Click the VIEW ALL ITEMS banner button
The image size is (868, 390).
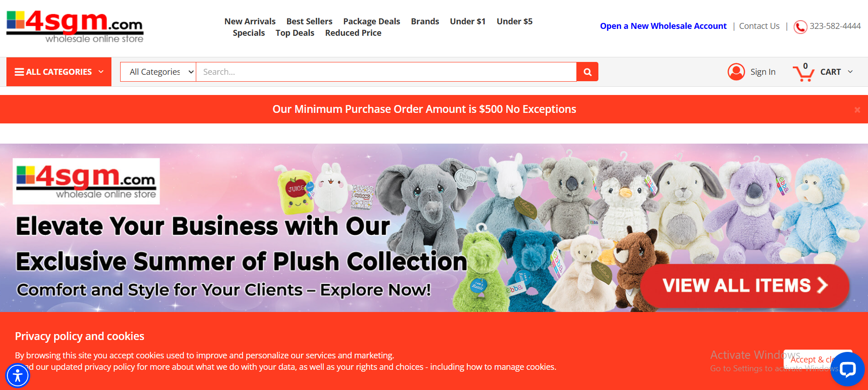click(x=745, y=285)
